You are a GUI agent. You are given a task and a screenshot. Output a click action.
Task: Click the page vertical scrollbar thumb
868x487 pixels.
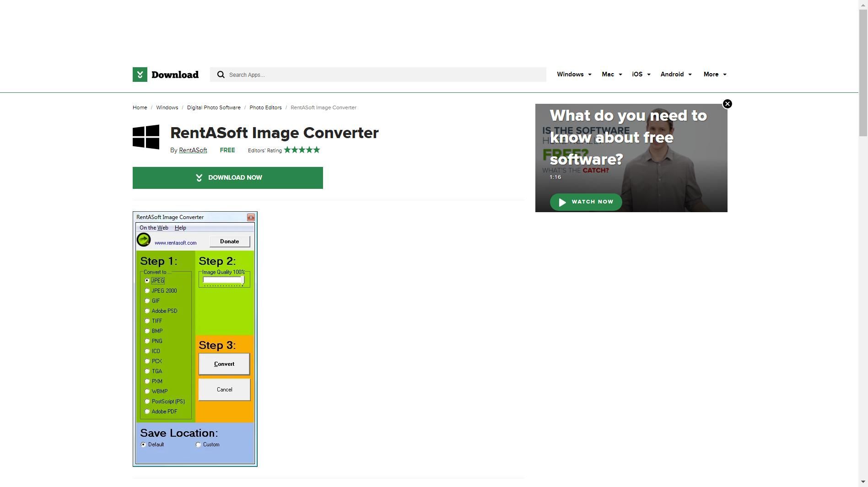[863, 72]
